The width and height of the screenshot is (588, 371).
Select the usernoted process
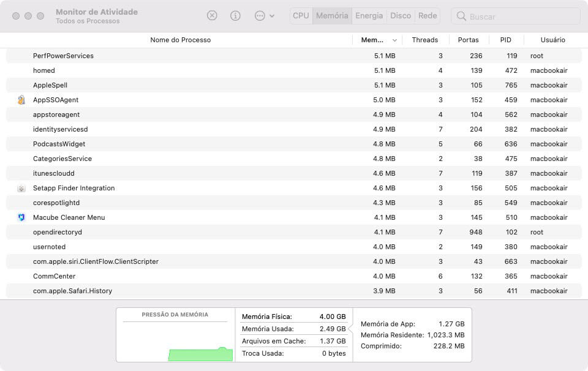[x=293, y=247]
